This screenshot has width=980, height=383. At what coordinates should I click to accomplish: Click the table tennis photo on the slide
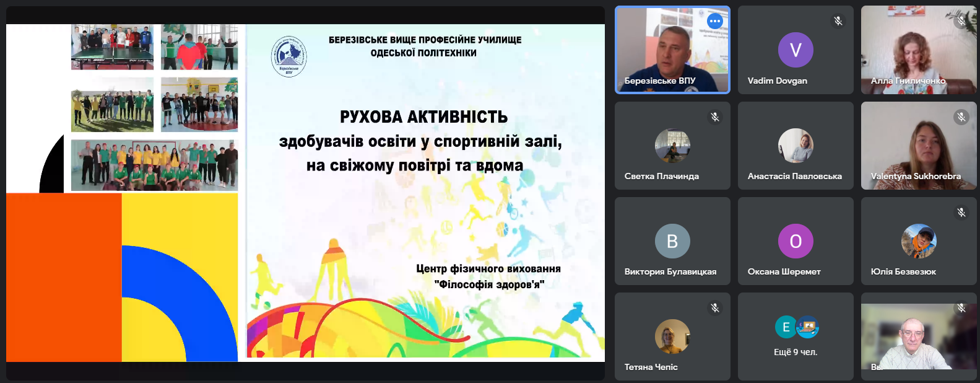coord(112,47)
